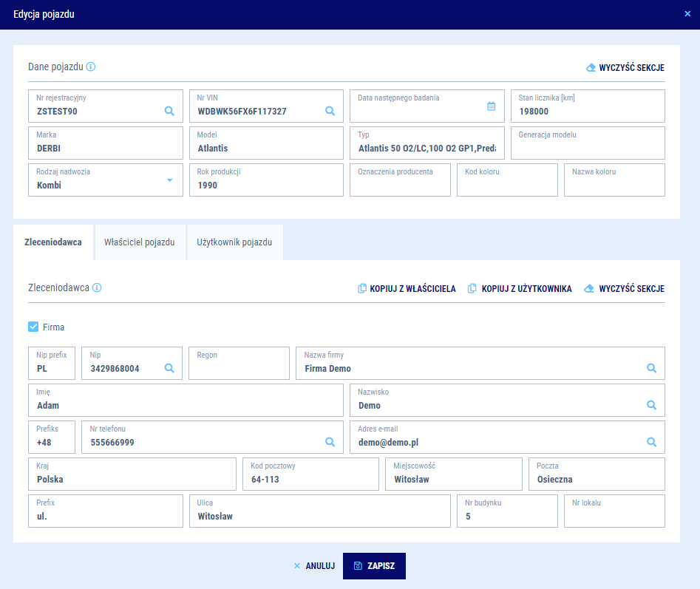
Task: Click the search icon in Nr rejestracyjny field
Action: [x=169, y=111]
